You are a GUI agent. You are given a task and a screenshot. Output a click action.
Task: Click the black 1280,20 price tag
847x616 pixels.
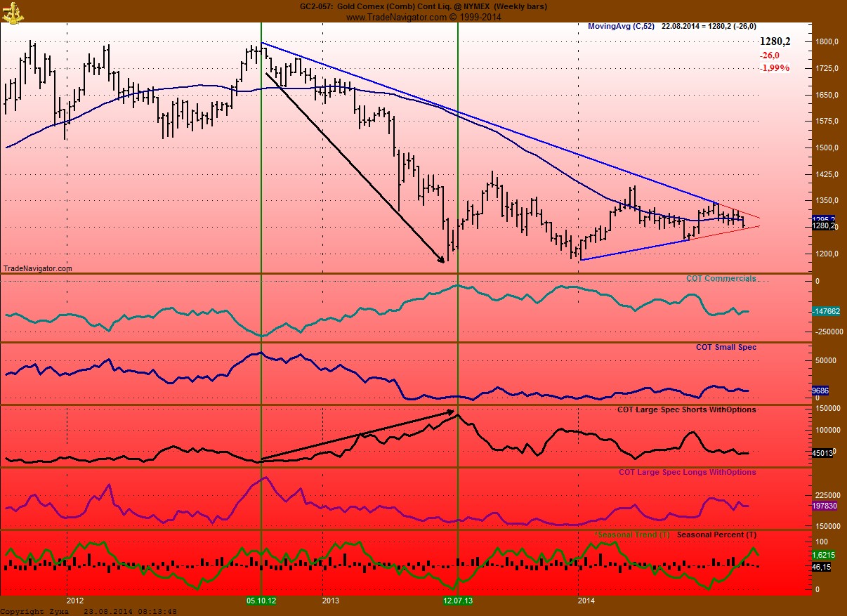click(823, 226)
